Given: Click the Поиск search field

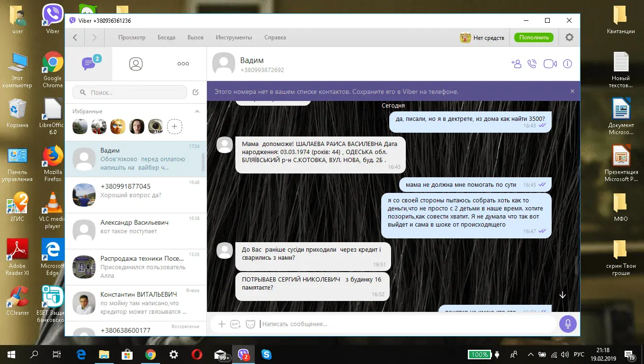Looking at the screenshot, I should tap(130, 92).
